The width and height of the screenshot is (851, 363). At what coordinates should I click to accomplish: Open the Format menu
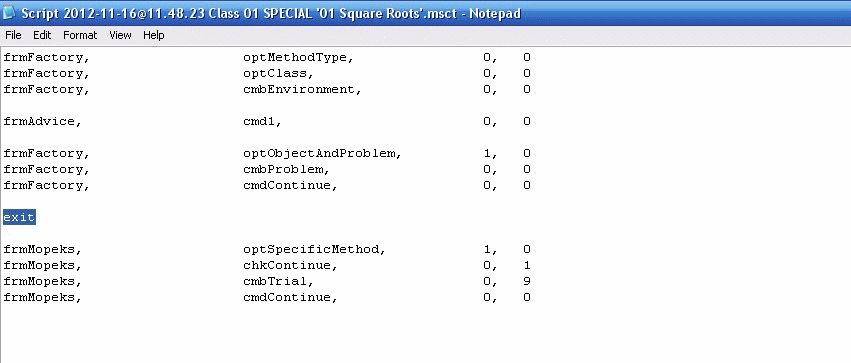tap(80, 35)
